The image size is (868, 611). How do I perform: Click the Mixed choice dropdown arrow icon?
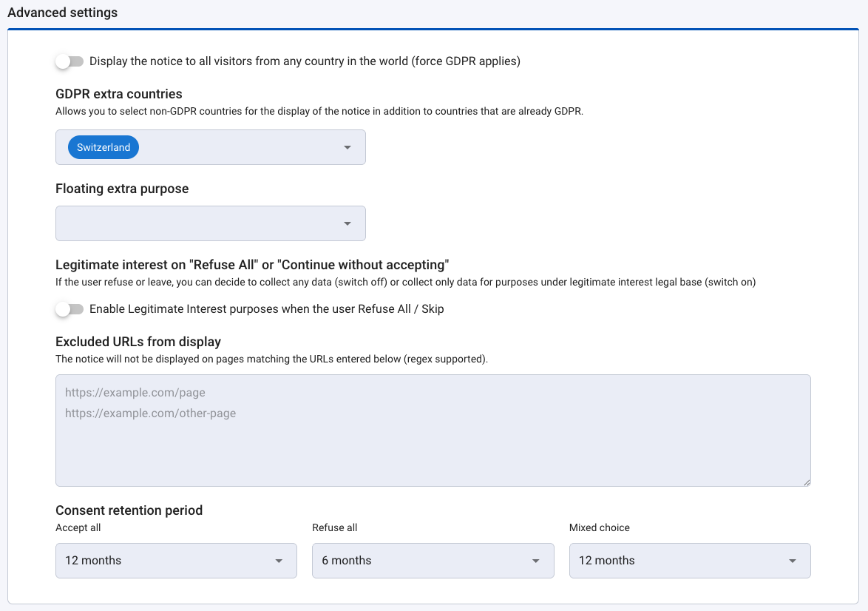tap(793, 561)
